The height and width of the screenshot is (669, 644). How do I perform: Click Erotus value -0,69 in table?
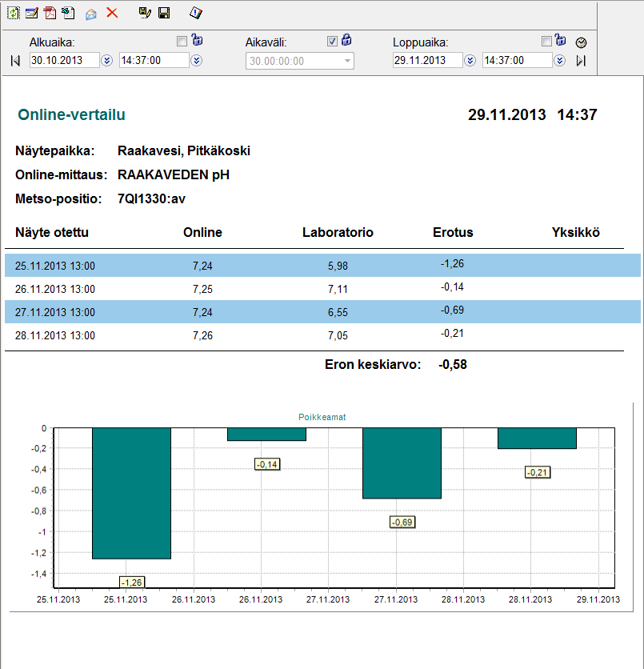[453, 310]
